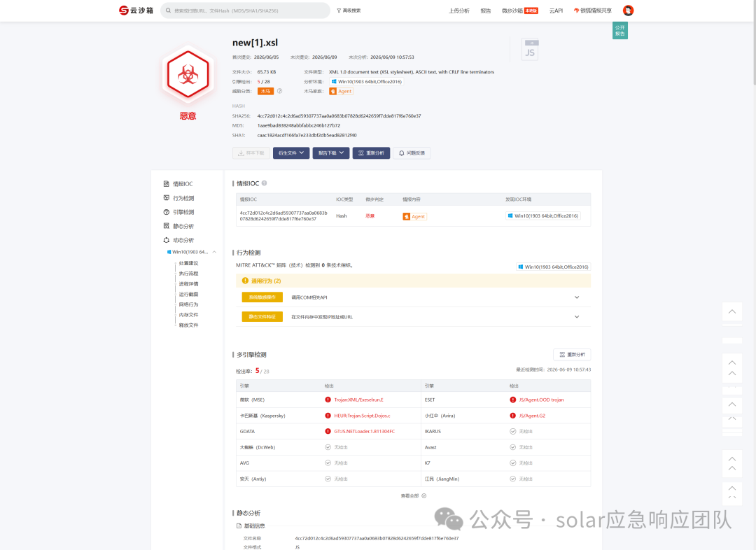Select 执行流程 in sidebar tree

click(188, 274)
